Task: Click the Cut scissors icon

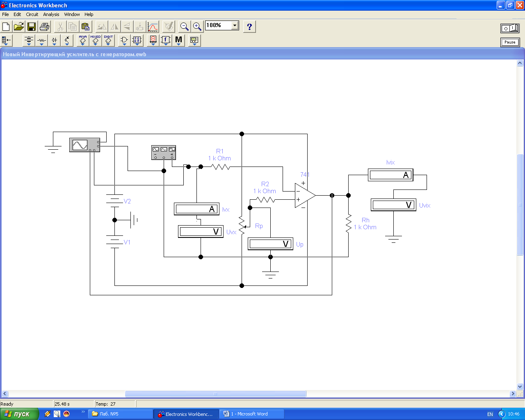Action: (60, 27)
